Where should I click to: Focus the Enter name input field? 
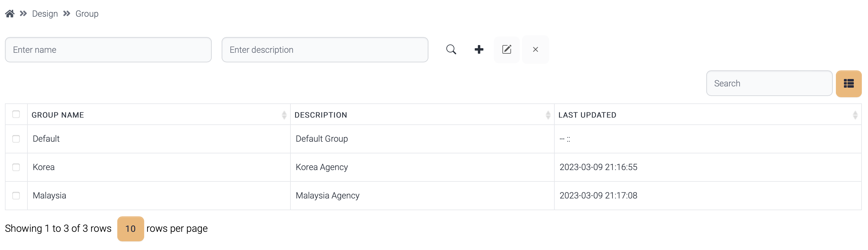coord(108,50)
